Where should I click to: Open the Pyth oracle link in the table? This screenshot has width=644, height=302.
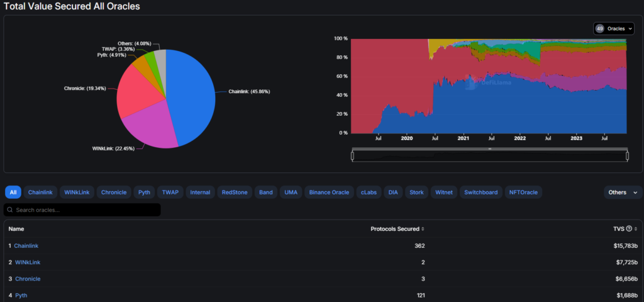pyautogui.click(x=21, y=295)
